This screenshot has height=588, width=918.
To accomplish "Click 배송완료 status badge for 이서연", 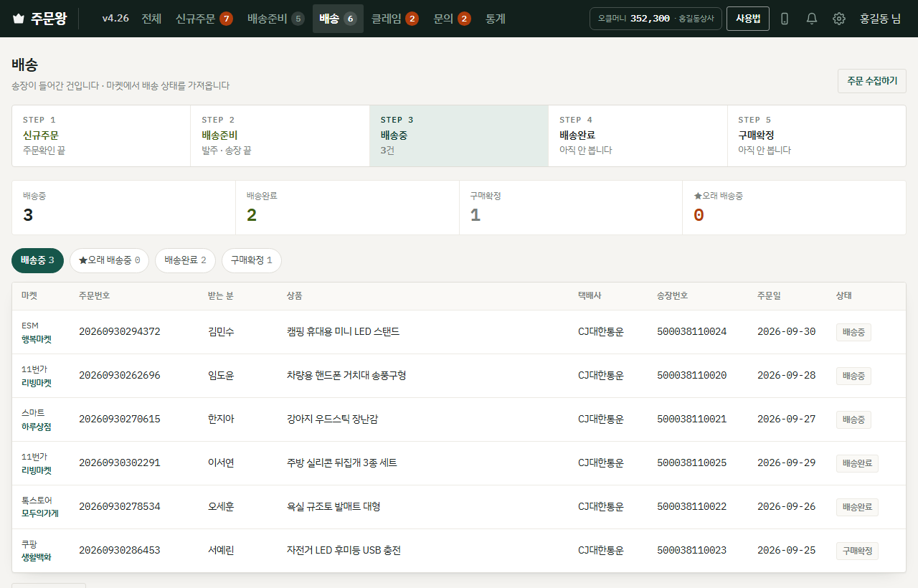I will point(857,463).
